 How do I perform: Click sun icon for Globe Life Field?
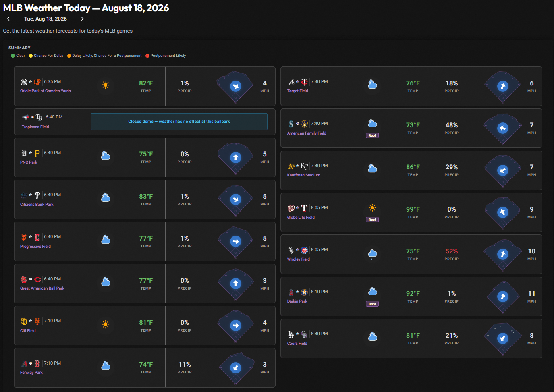click(x=372, y=208)
